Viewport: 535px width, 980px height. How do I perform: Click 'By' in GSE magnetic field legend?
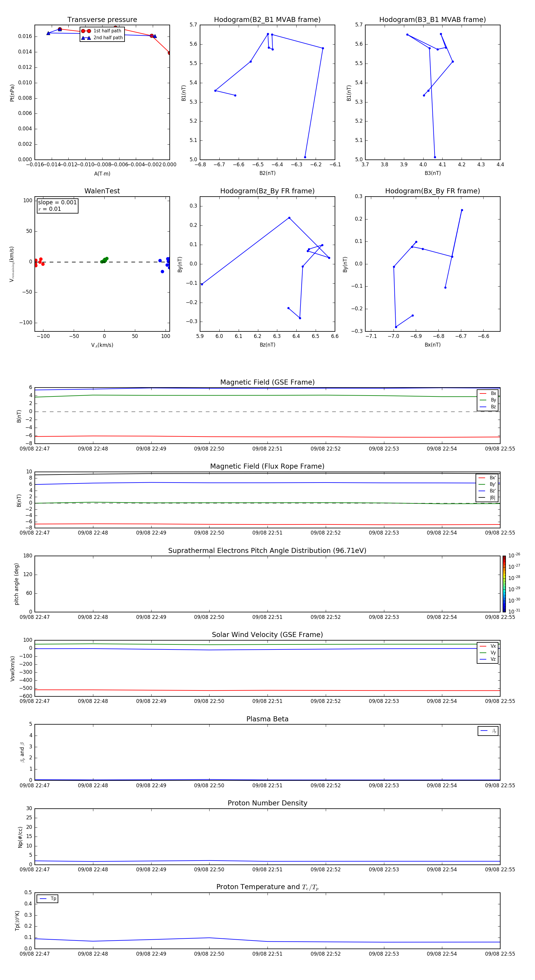pos(488,400)
